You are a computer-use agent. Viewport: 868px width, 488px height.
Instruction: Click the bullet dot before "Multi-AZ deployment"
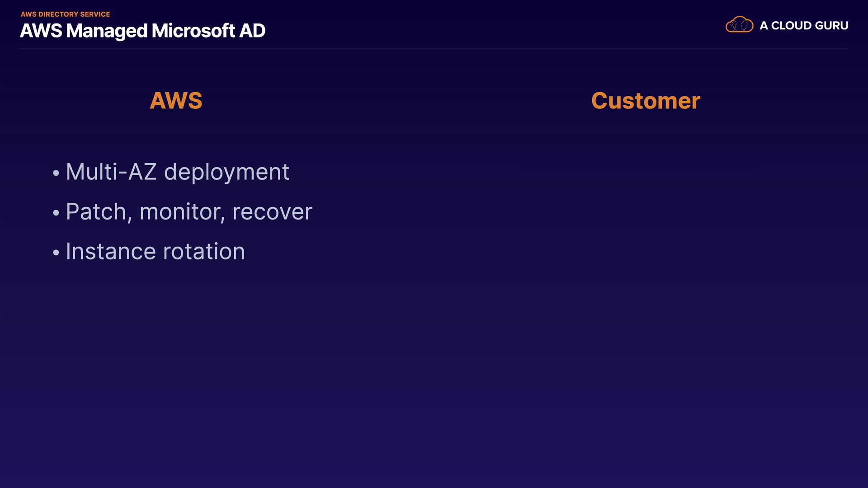[56, 173]
